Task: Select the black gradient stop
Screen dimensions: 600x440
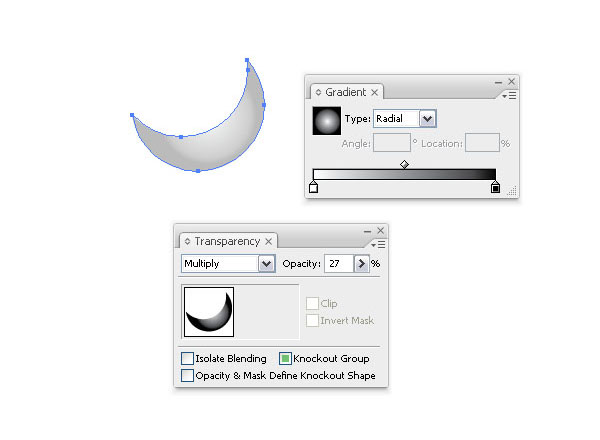Action: [495, 187]
